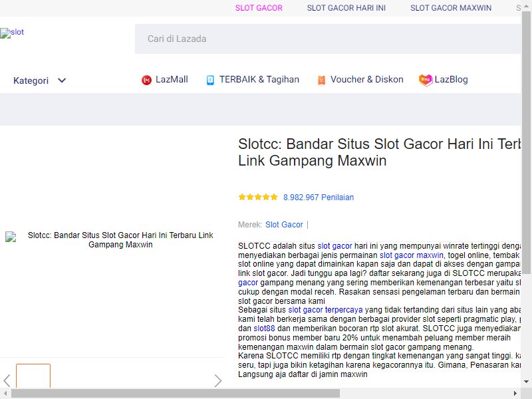Click the vertical scrollbar thumb
Screen dimensions: 532x399
tap(526, 142)
